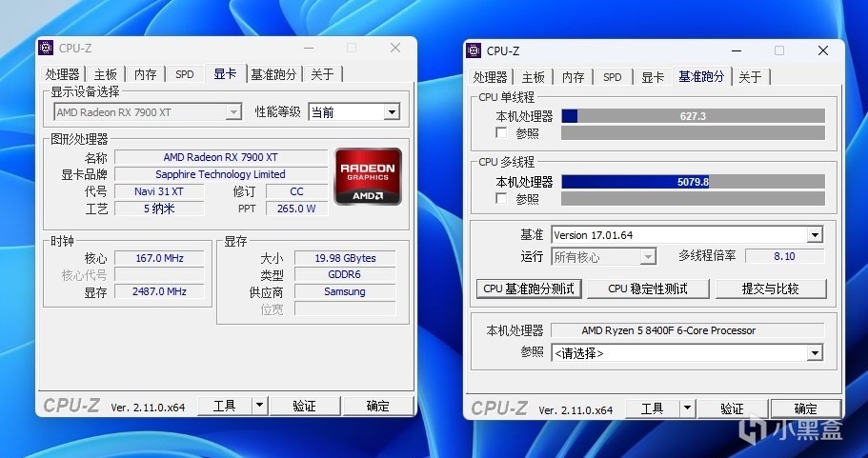Start the CPU 稳定性测试 button
Viewport: 868px width, 458px height.
click(x=648, y=289)
